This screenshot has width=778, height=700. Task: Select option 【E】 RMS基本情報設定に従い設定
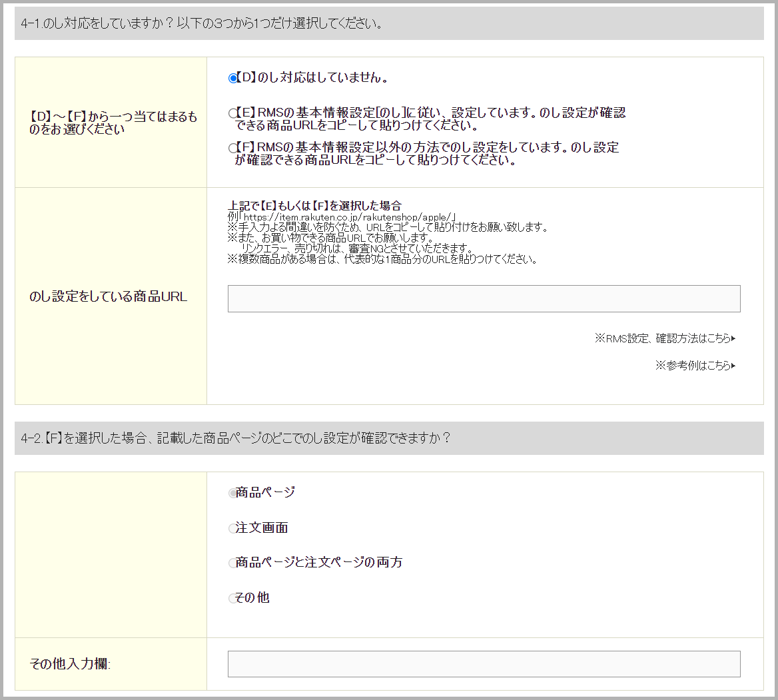pos(232,113)
